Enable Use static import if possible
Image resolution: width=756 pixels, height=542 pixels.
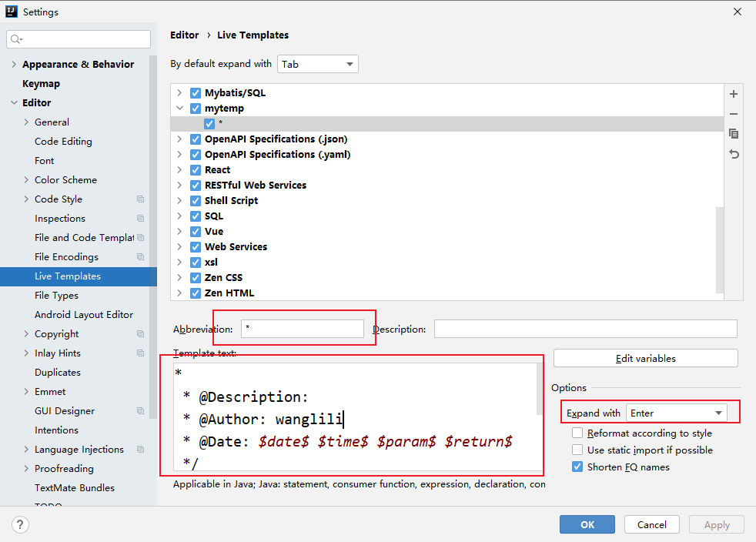577,450
